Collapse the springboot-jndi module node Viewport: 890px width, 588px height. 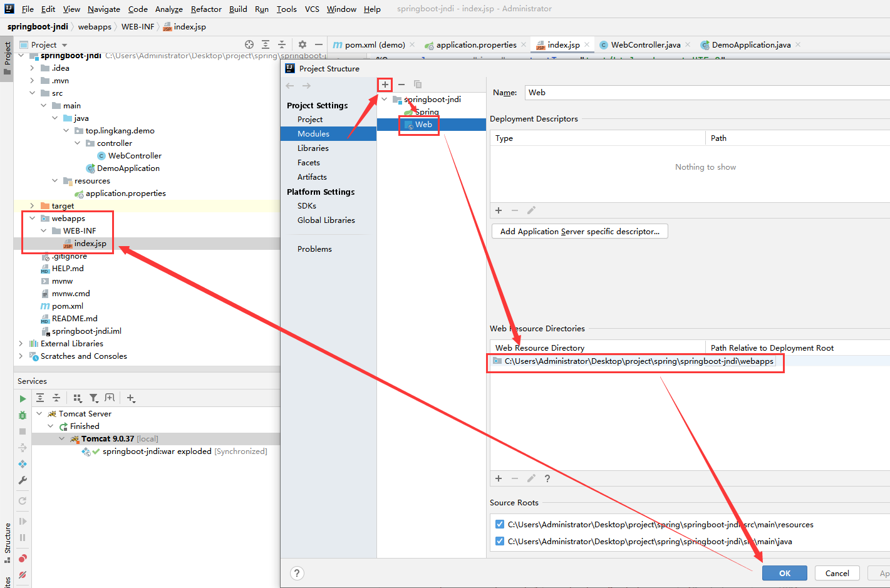tap(385, 100)
